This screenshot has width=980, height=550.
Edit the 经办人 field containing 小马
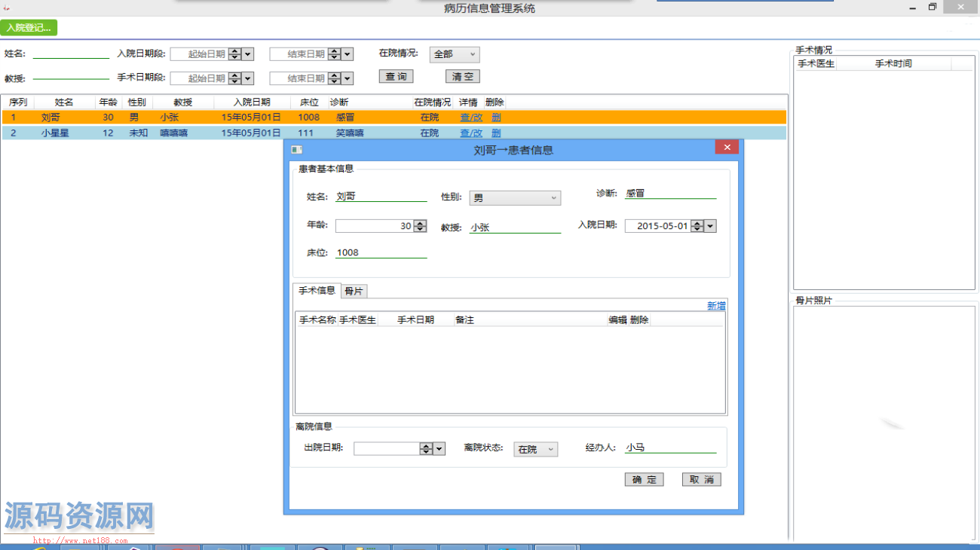670,448
